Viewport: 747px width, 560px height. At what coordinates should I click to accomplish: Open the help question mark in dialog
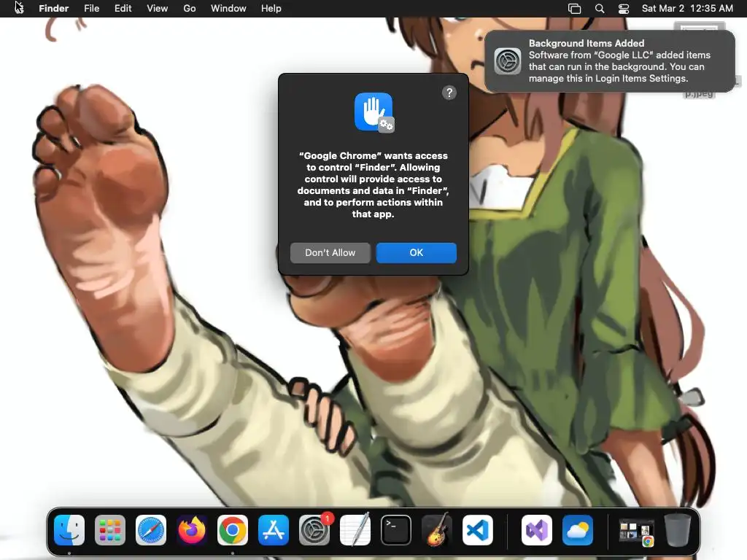(449, 93)
